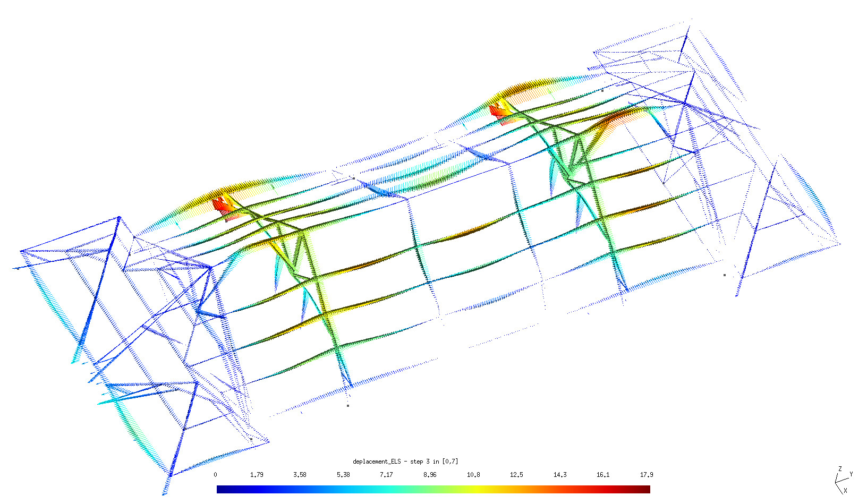The width and height of the screenshot is (867, 504).
Task: Click the right red maximum displacement hotspot
Action: [x=497, y=112]
